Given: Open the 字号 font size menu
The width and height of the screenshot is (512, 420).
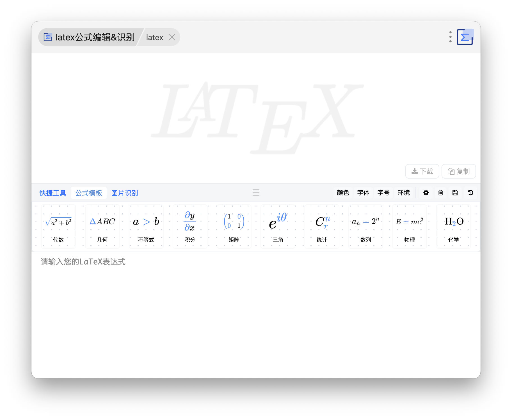Looking at the screenshot, I should (x=383, y=193).
